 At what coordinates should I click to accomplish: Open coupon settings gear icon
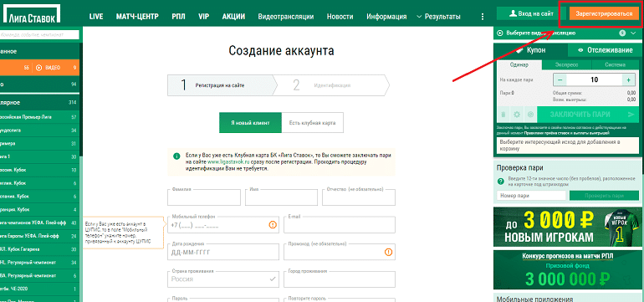517,115
